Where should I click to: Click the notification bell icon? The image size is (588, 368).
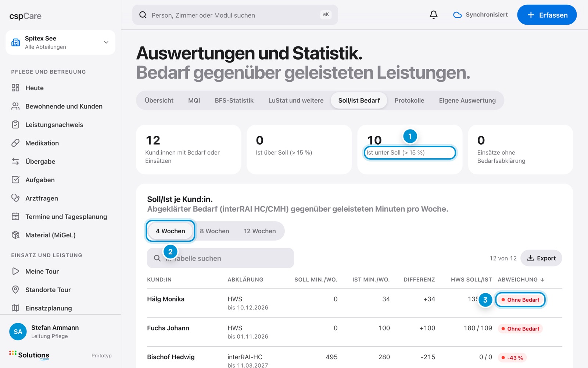point(434,15)
